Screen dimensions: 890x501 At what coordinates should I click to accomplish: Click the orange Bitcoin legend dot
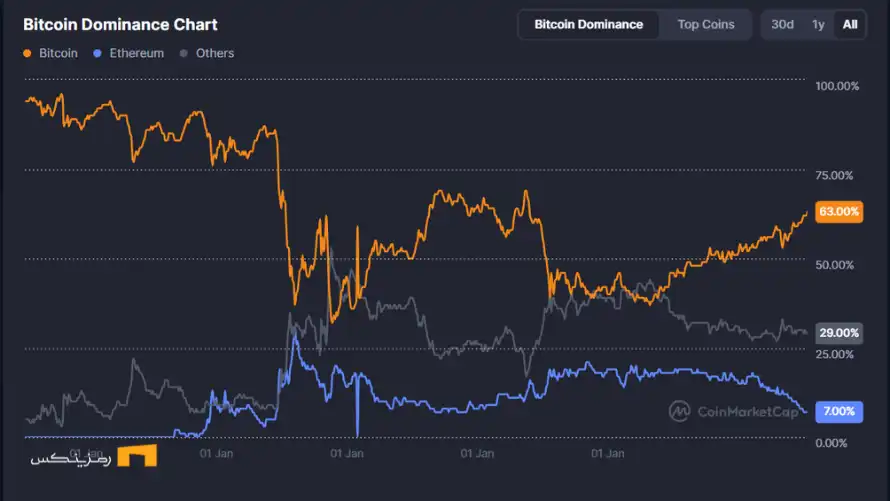coord(27,53)
